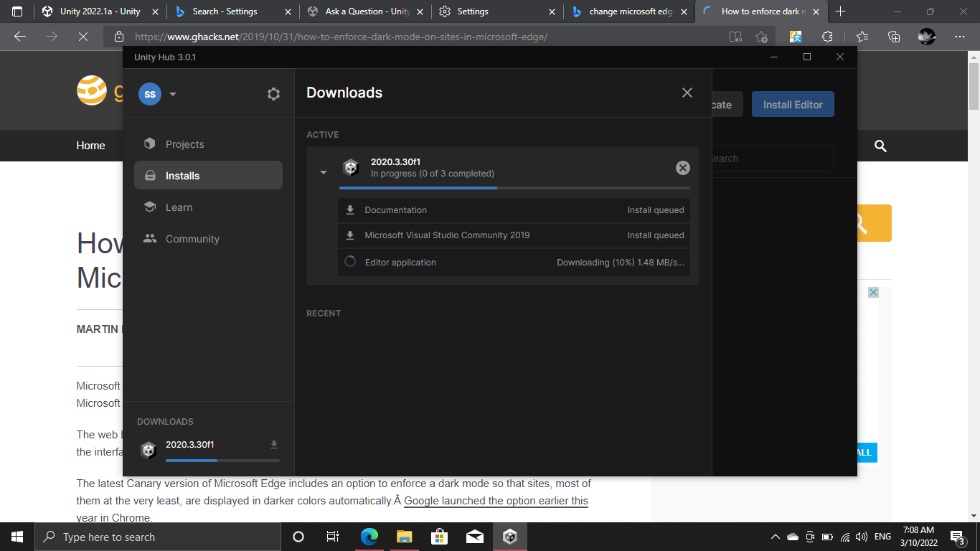This screenshot has height=551, width=980.
Task: Open Edge immersive reader icon
Action: (735, 37)
